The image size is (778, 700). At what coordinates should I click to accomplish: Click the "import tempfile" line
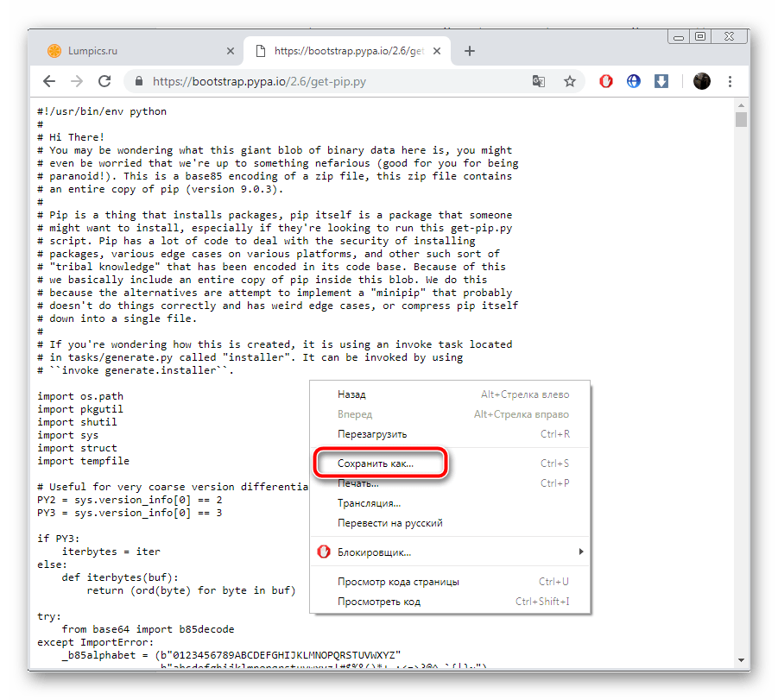(x=84, y=461)
